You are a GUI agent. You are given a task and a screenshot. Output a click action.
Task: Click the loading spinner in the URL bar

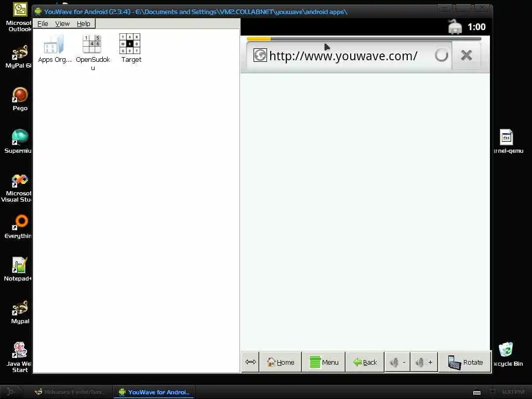(x=442, y=55)
